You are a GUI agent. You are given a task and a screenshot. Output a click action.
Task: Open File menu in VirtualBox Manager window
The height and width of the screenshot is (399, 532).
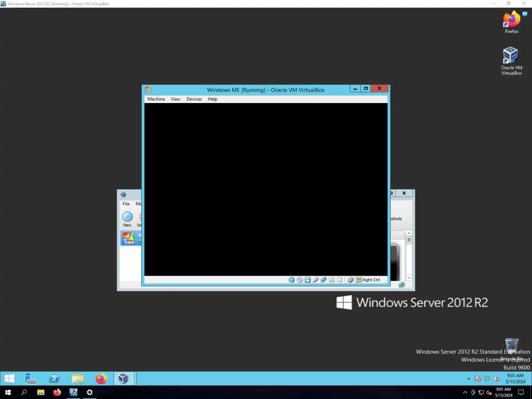click(x=126, y=204)
